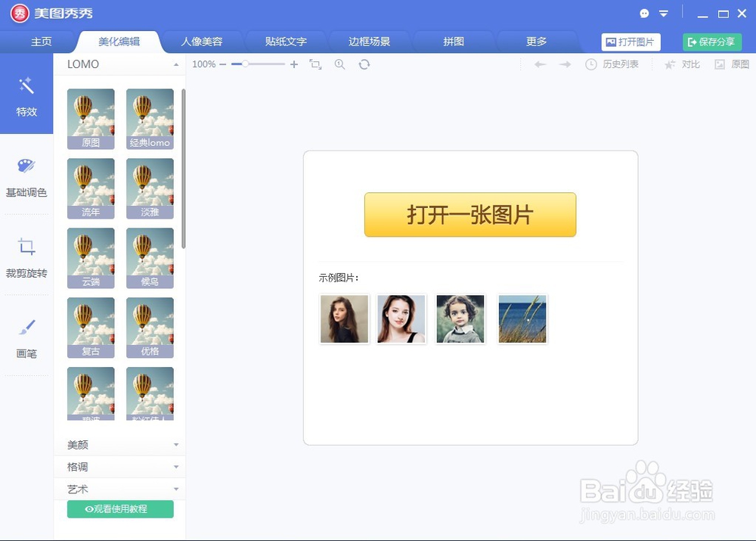Viewport: 756px width, 541px height.
Task: Open the 拼图 collage tab
Action: [x=454, y=42]
